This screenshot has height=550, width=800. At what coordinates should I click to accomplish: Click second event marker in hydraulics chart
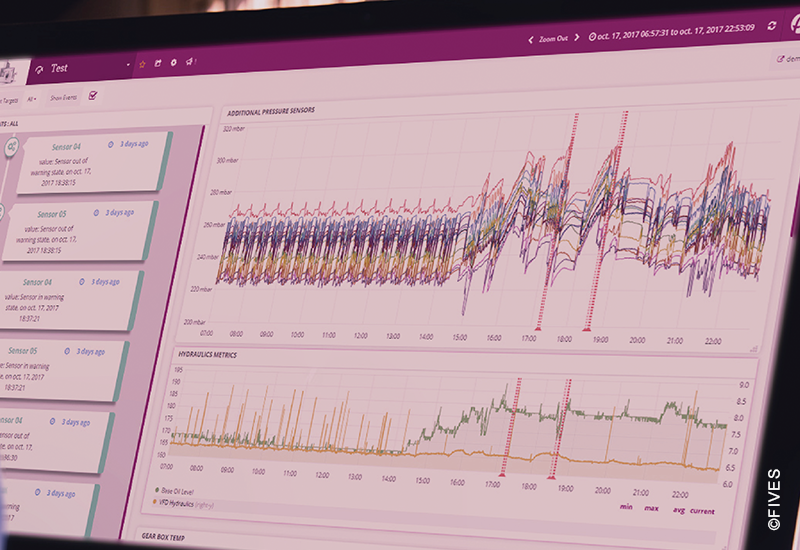pyautogui.click(x=551, y=477)
